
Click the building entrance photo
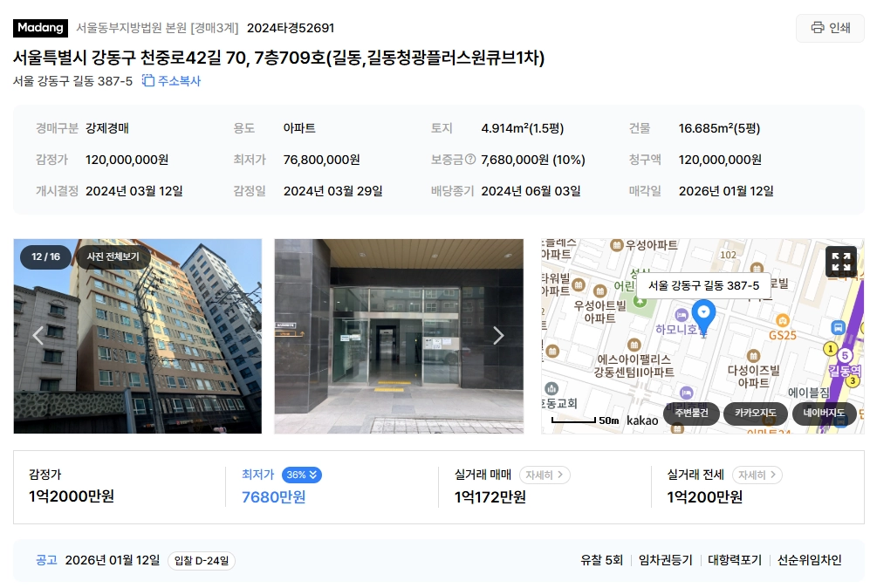[399, 336]
